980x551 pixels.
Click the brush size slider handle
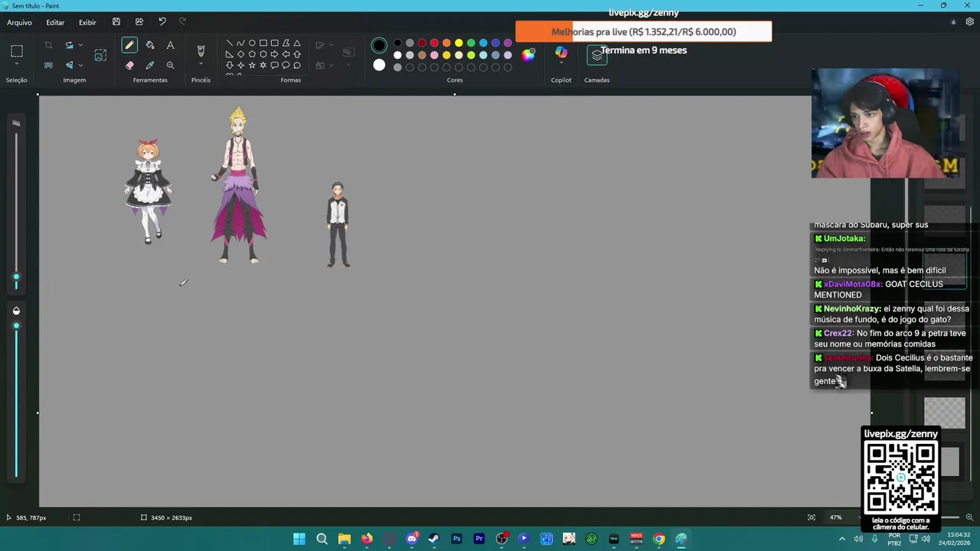pyautogui.click(x=16, y=277)
